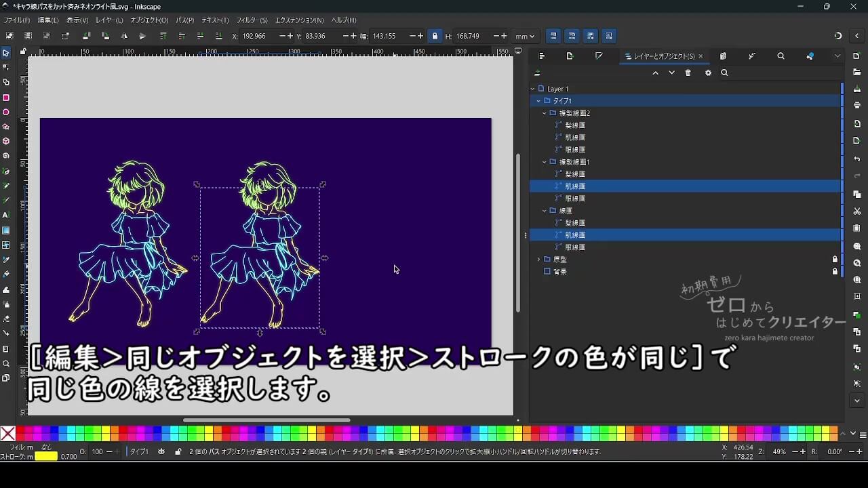Click the raise layer up-arrow button
The height and width of the screenshot is (488, 868).
pos(655,73)
